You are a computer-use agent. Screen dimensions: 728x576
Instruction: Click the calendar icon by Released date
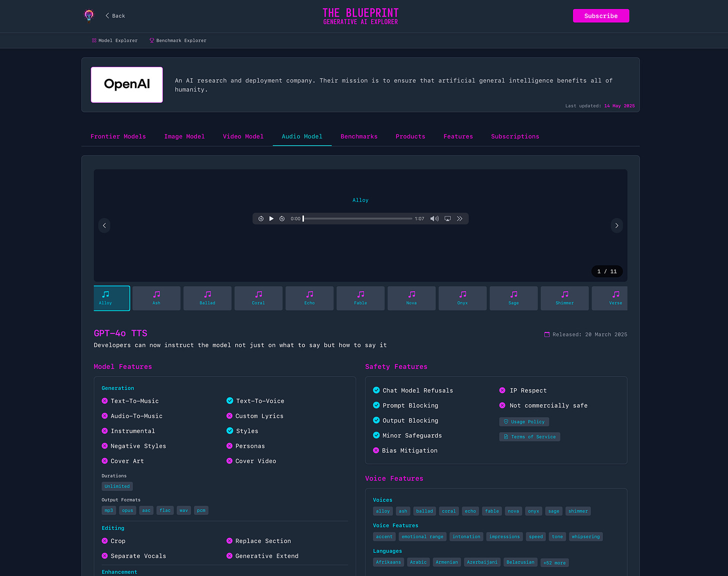547,334
